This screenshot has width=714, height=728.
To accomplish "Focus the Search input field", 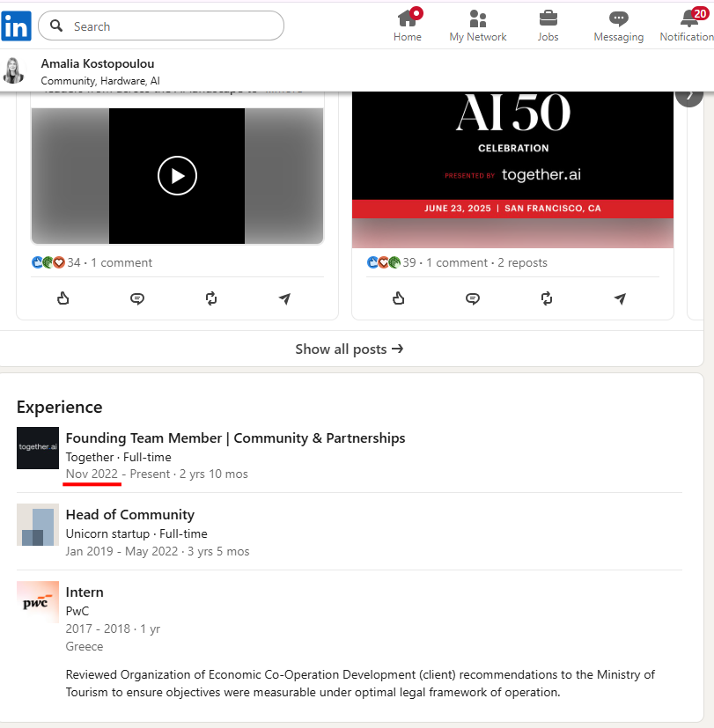I will coord(161,26).
